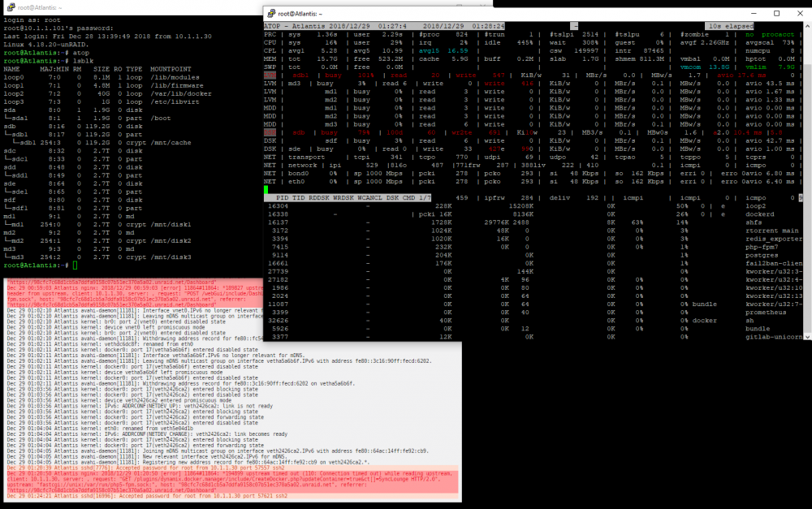This screenshot has height=509, width=812.
Task: Click the red sshd log line dated 01:24:21
Action: 147,496
